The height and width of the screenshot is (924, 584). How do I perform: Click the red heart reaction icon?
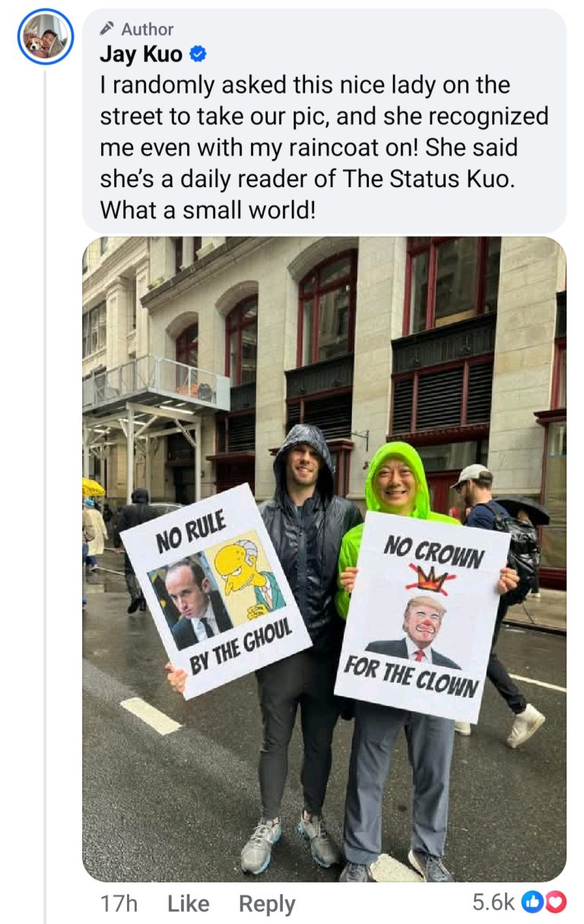tap(556, 902)
